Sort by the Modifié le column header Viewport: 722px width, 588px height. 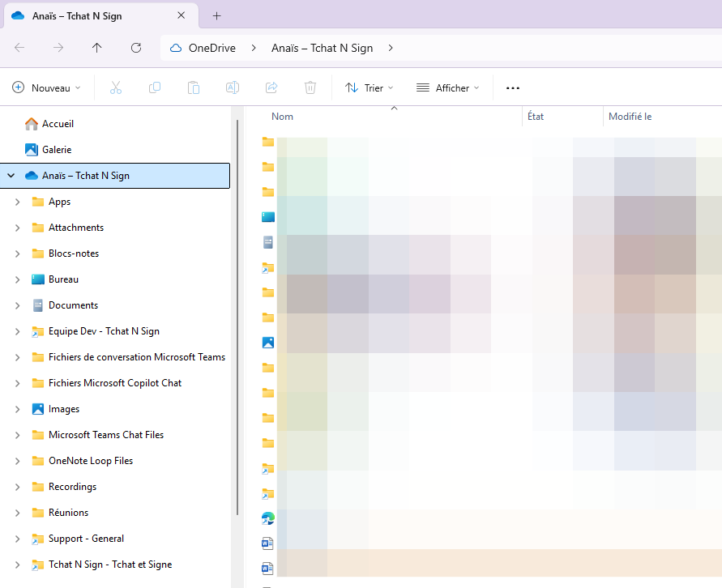[x=630, y=117]
